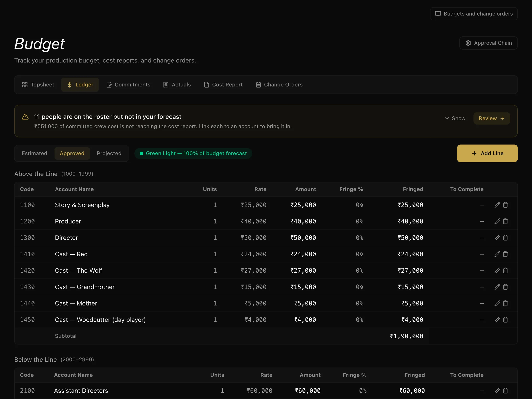The image size is (532, 399).
Task: Switch to the Actuals tab
Action: pos(177,85)
